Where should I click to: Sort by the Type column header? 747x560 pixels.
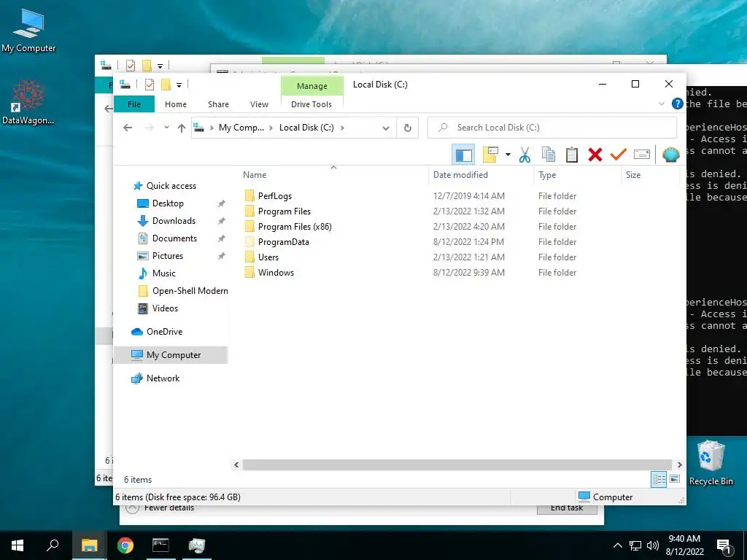point(578,175)
